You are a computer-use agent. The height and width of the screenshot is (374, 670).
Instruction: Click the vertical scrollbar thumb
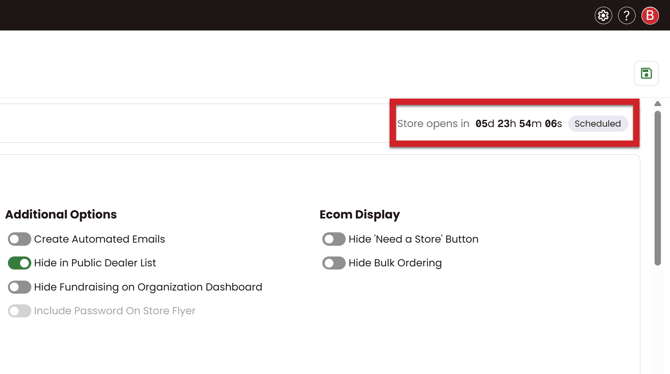(658, 188)
